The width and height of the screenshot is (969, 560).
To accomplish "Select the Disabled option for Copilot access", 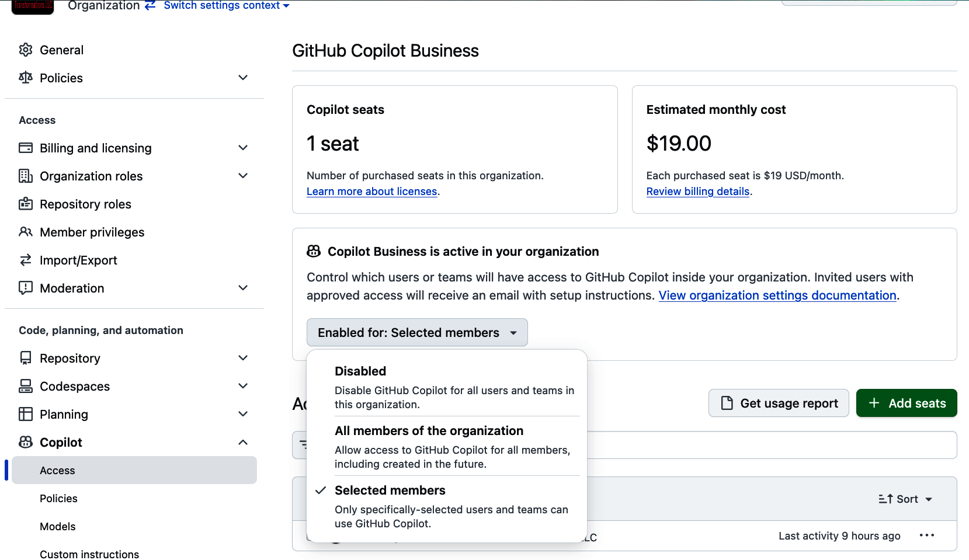I will tap(360, 371).
